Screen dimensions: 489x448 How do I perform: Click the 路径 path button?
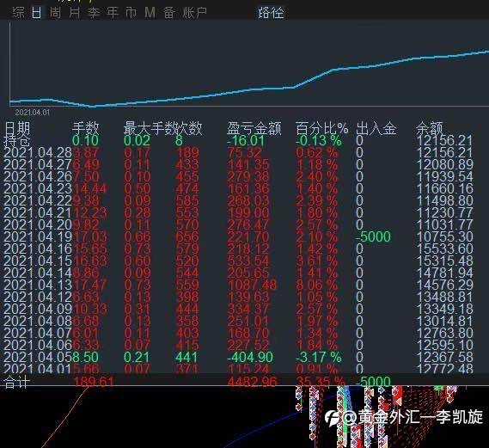tap(271, 13)
